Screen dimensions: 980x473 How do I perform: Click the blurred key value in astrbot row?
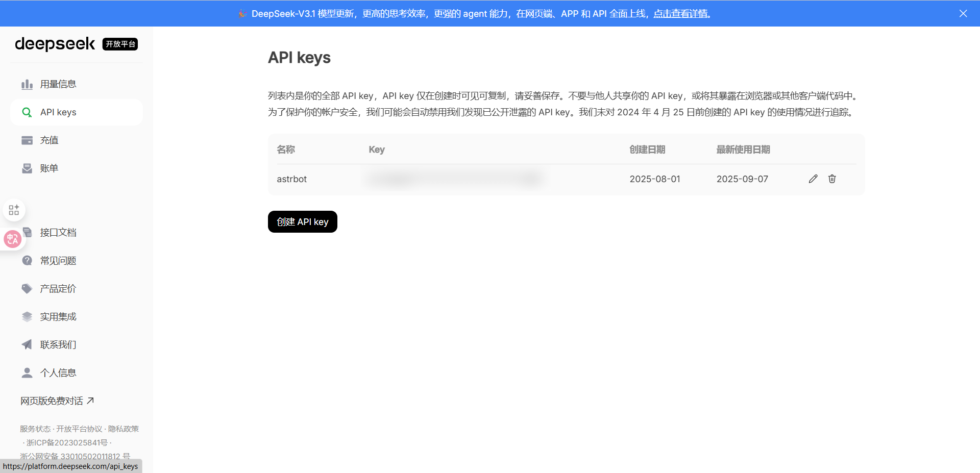coord(454,179)
